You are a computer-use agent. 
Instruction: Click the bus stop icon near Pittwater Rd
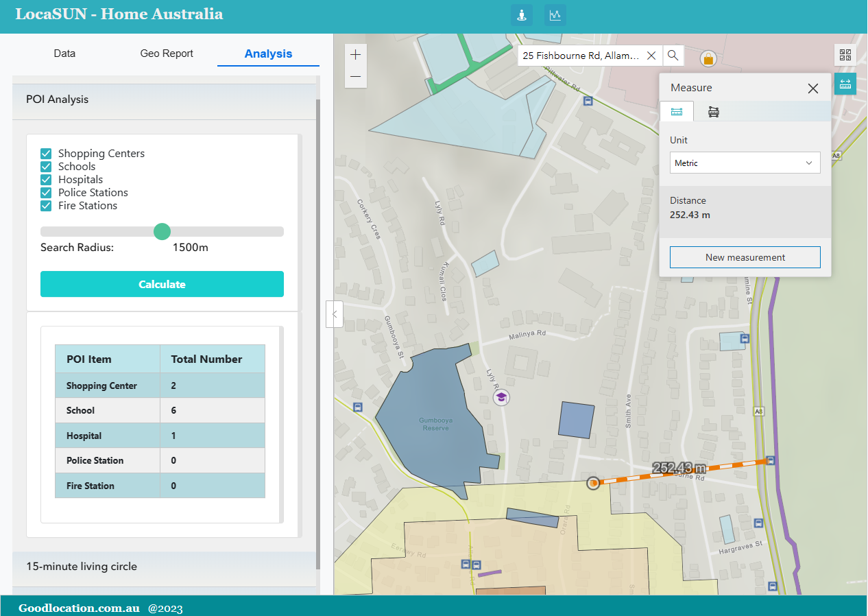[x=588, y=101]
